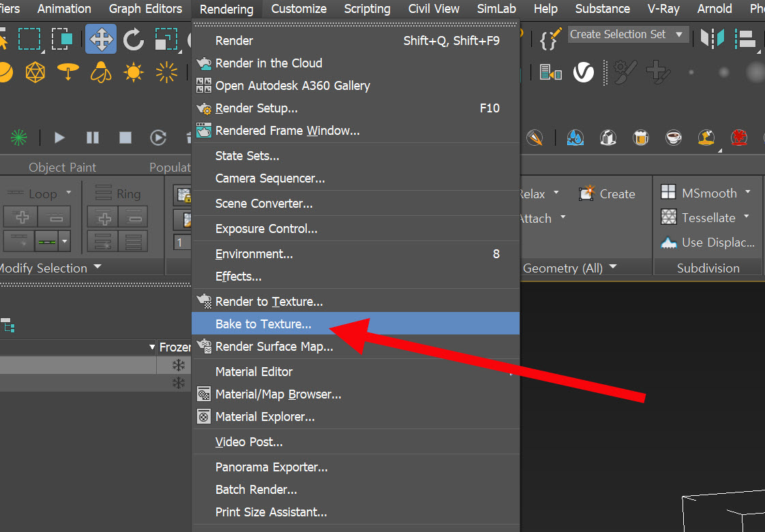The image size is (765, 532).
Task: Click the Tessellate button
Action: (698, 217)
